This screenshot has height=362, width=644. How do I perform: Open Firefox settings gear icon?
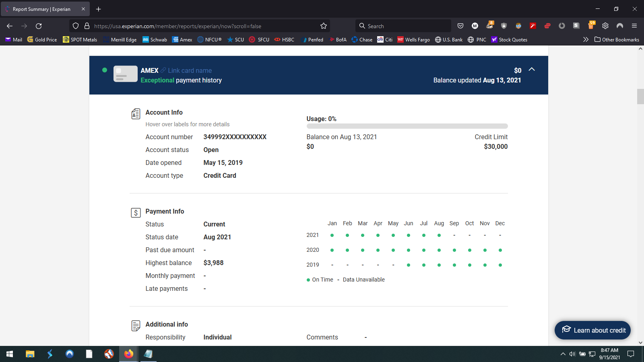(605, 26)
